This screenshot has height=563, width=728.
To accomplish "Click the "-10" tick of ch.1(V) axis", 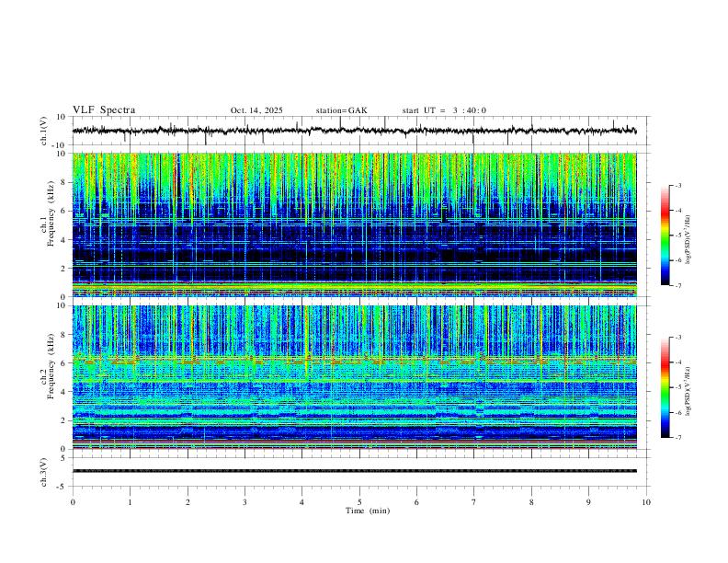I will pyautogui.click(x=59, y=145).
